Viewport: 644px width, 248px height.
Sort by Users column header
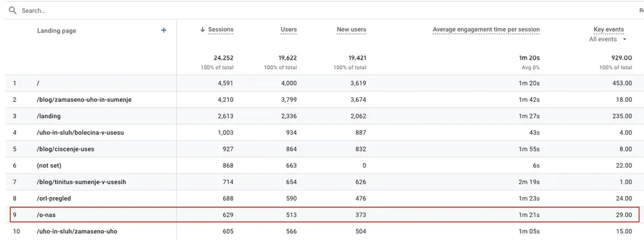pos(288,29)
